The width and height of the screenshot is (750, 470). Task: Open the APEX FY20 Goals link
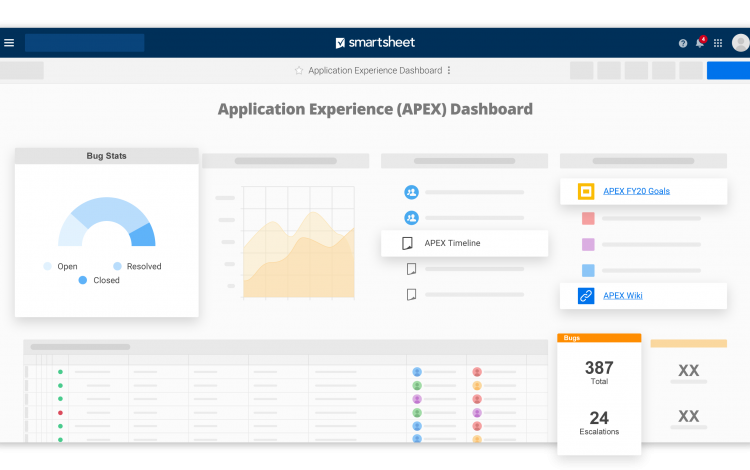(x=636, y=191)
